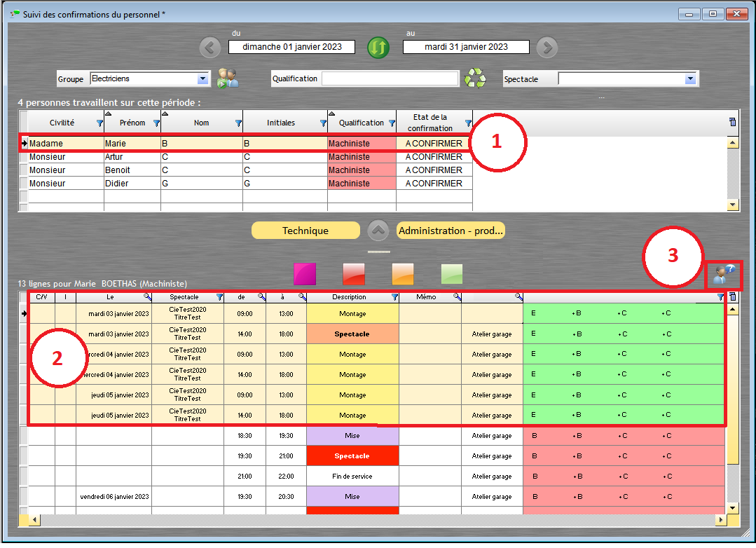Select the Technique tab button
The width and height of the screenshot is (756, 548).
click(305, 231)
